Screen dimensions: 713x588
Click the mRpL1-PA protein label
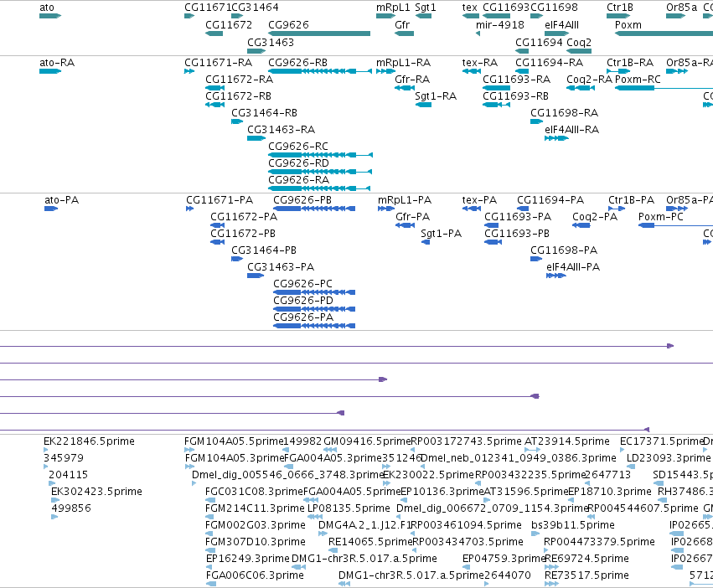point(405,199)
